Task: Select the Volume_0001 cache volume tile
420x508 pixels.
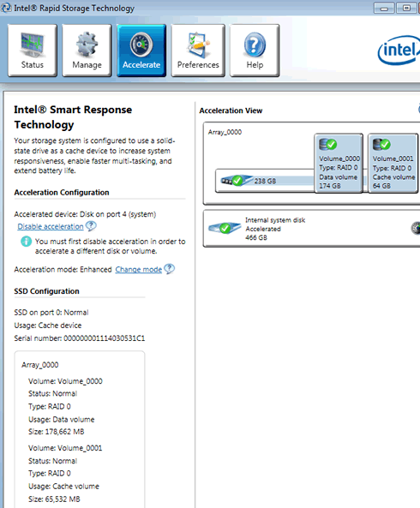Action: click(x=393, y=164)
